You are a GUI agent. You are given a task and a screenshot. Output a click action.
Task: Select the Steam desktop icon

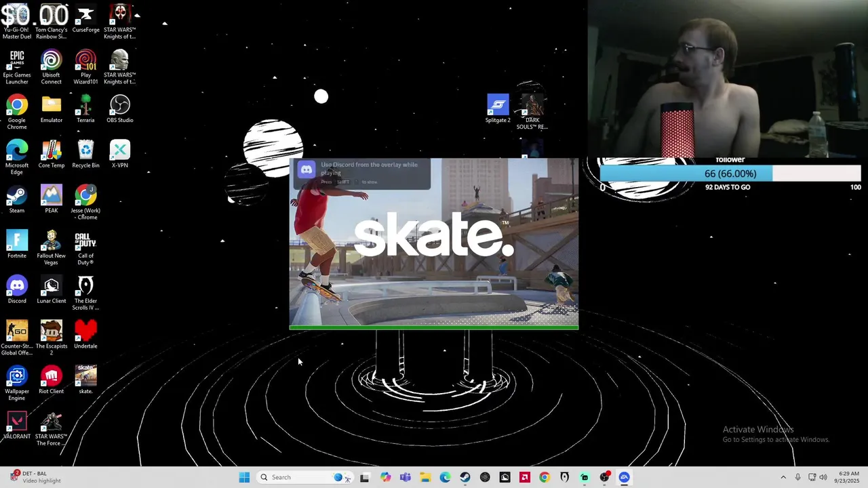[17, 199]
